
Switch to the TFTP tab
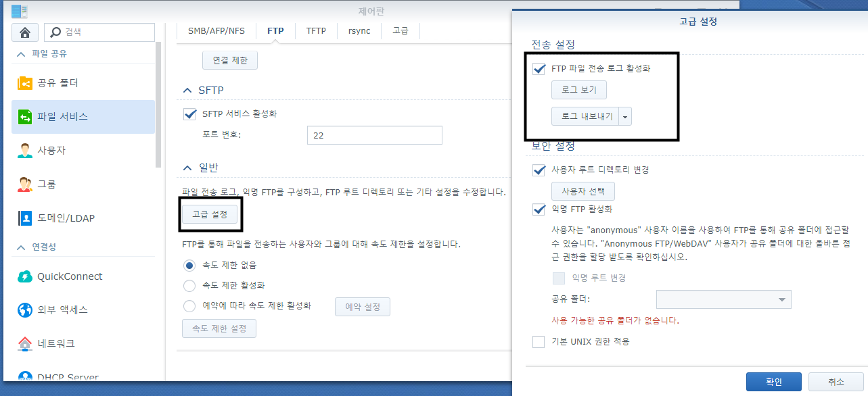click(316, 31)
